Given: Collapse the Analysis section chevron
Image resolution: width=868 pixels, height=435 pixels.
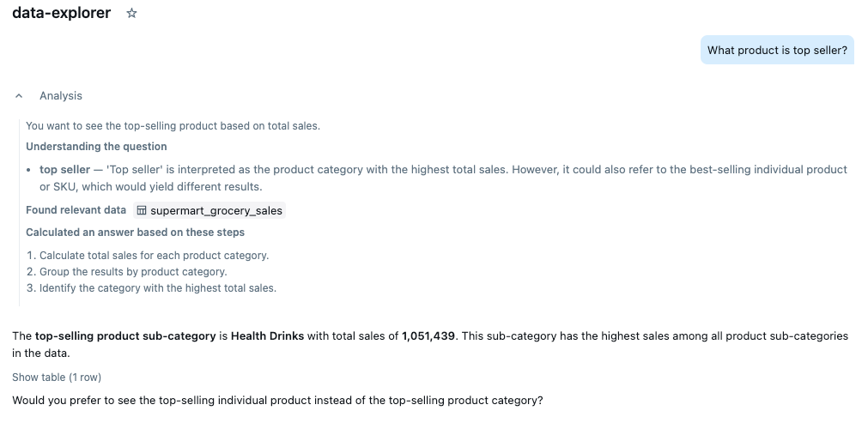Looking at the screenshot, I should tap(19, 96).
